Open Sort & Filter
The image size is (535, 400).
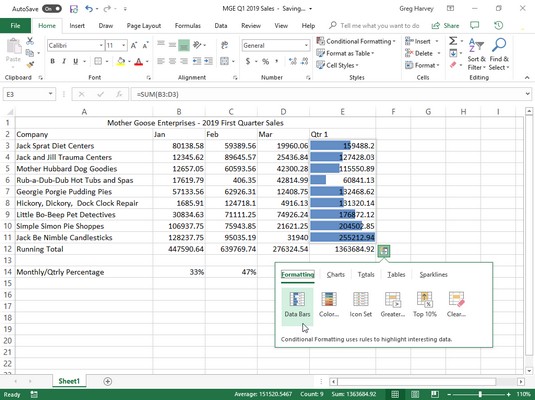476,54
